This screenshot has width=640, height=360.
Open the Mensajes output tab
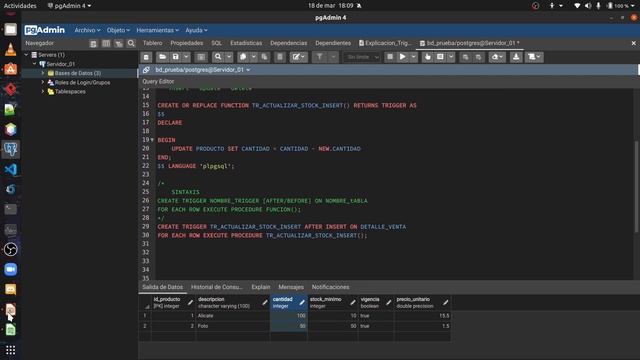pyautogui.click(x=291, y=287)
